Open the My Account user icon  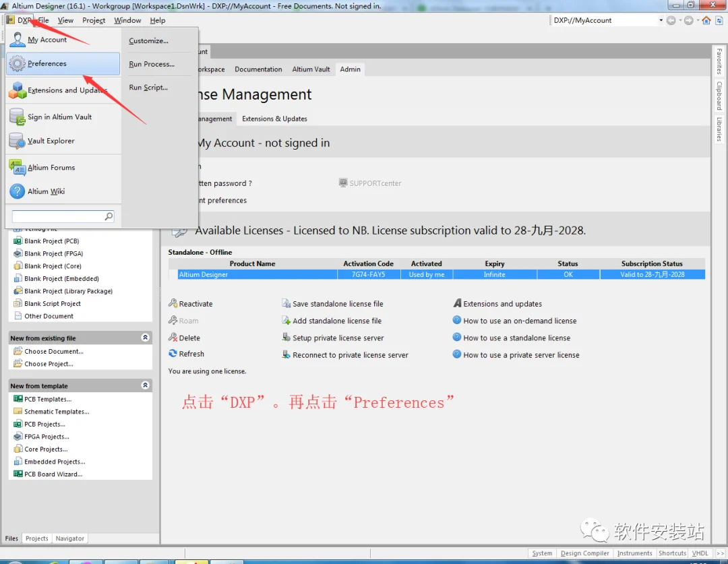point(18,40)
